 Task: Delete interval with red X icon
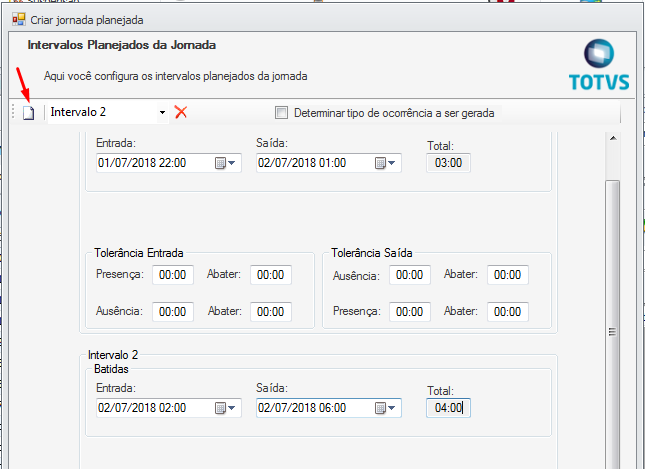pyautogui.click(x=181, y=112)
